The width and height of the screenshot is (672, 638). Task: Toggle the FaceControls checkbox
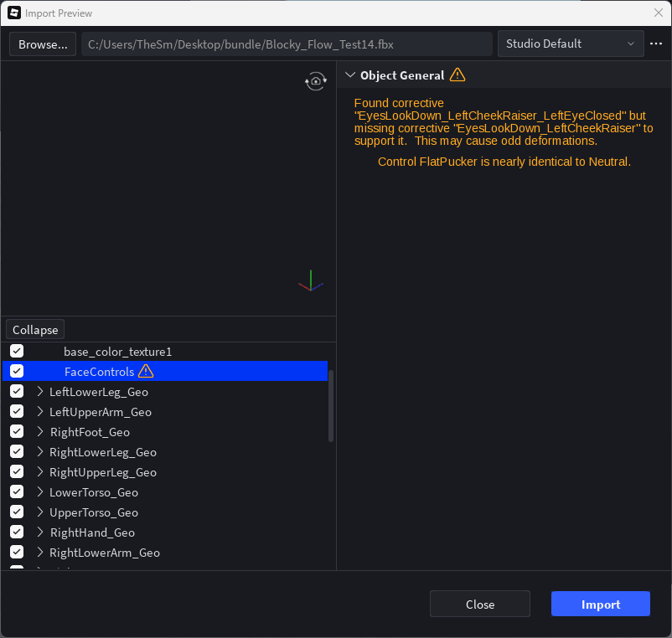tap(17, 371)
